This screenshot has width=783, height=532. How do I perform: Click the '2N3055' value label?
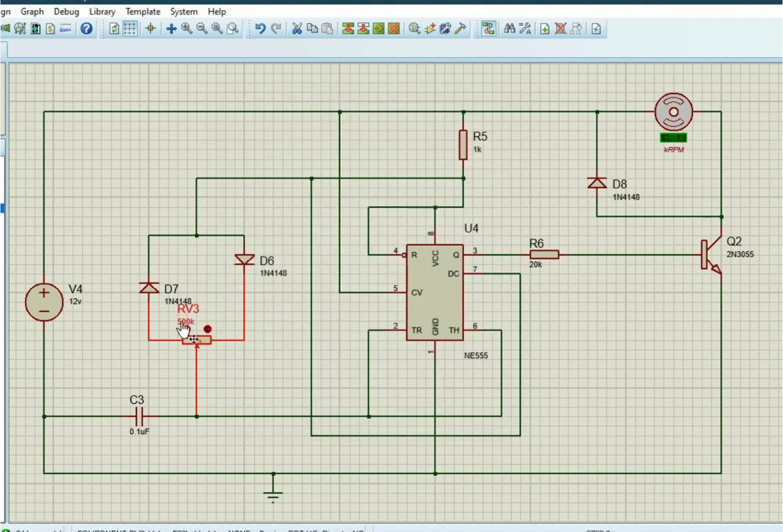(x=740, y=254)
